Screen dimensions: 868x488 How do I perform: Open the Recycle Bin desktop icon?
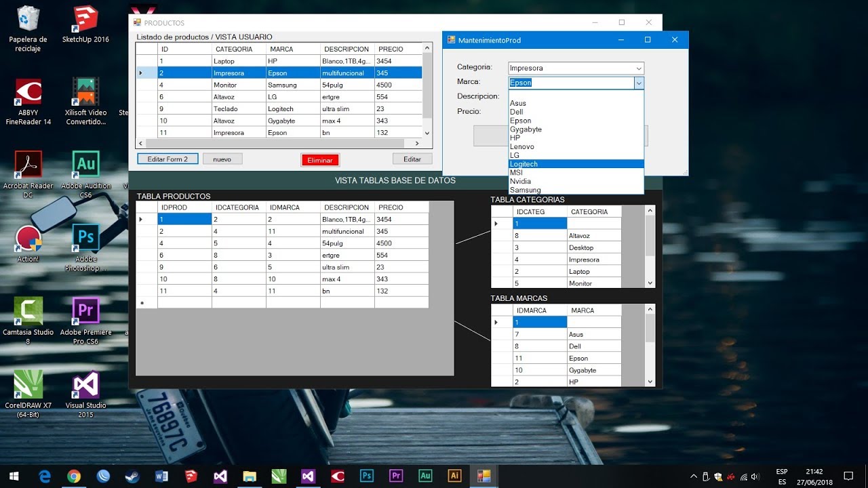pos(28,28)
